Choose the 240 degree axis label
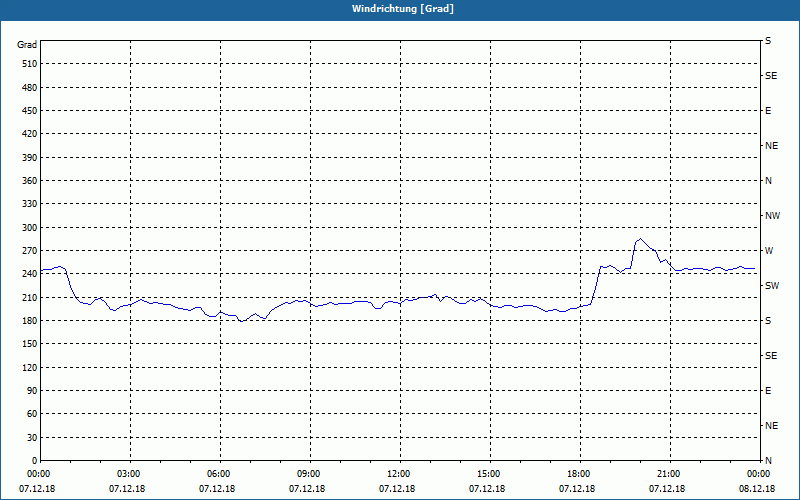 [x=30, y=274]
